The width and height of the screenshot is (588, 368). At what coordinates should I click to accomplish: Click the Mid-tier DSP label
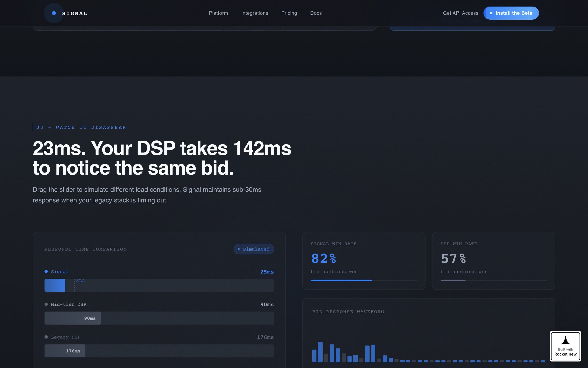[69, 304]
